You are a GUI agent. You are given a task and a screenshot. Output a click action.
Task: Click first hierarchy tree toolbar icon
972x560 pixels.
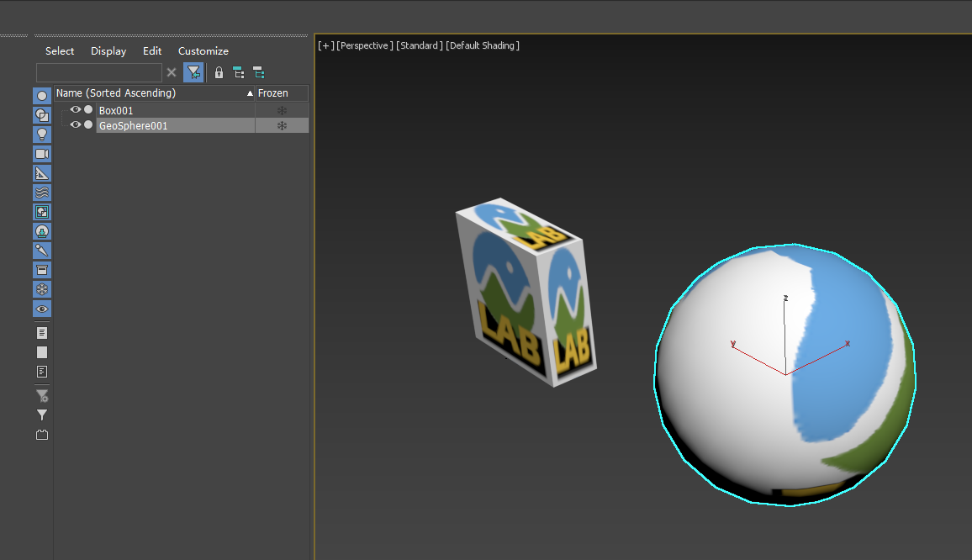point(239,72)
